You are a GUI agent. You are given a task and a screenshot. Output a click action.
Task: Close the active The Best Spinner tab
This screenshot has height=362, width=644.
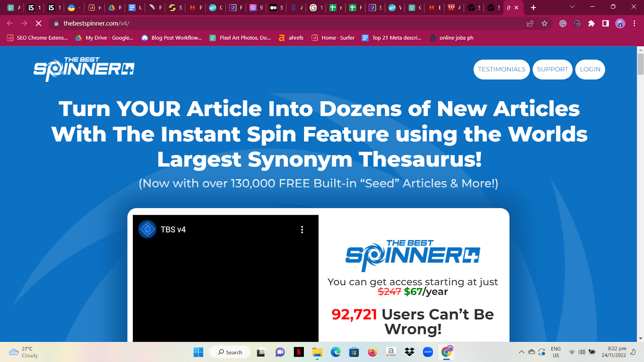pyautogui.click(x=516, y=8)
